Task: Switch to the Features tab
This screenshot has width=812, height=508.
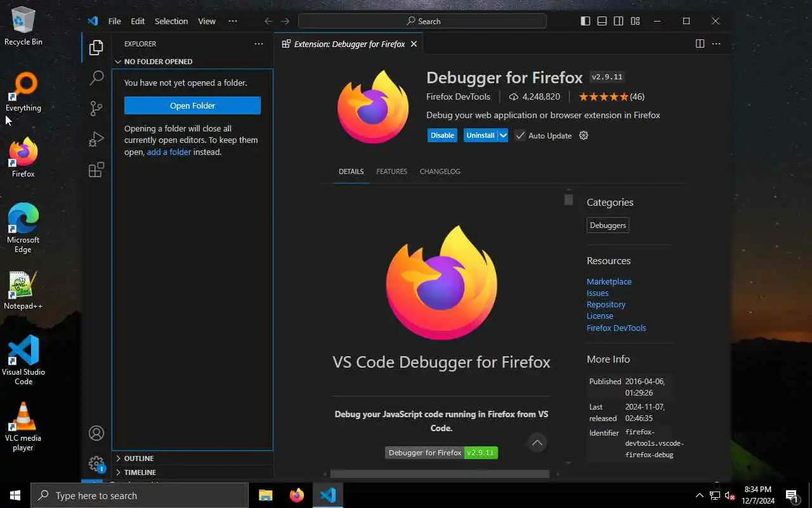Action: (391, 171)
